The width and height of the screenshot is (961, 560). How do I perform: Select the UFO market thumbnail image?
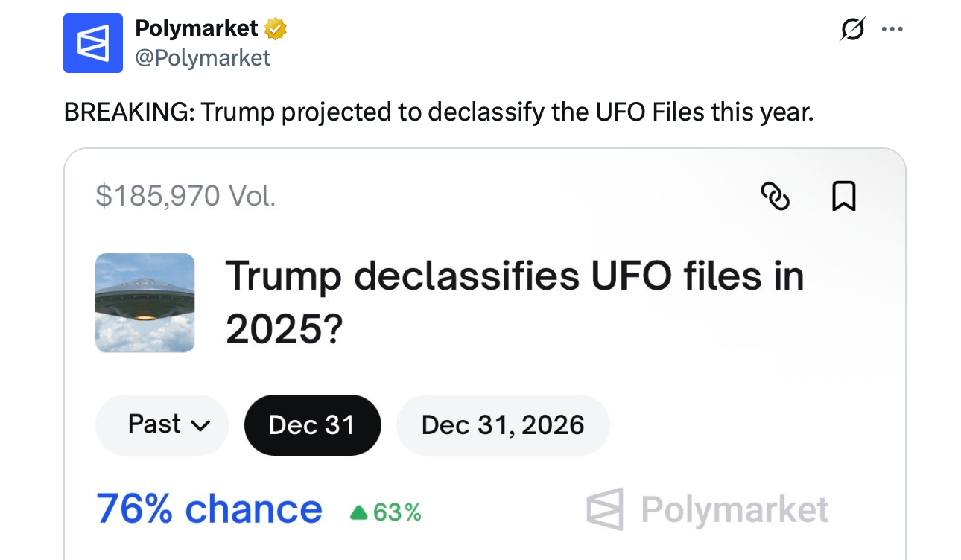click(145, 302)
